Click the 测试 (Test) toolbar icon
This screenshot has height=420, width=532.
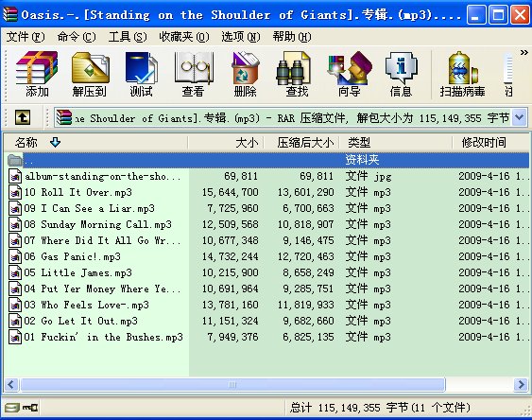(141, 74)
